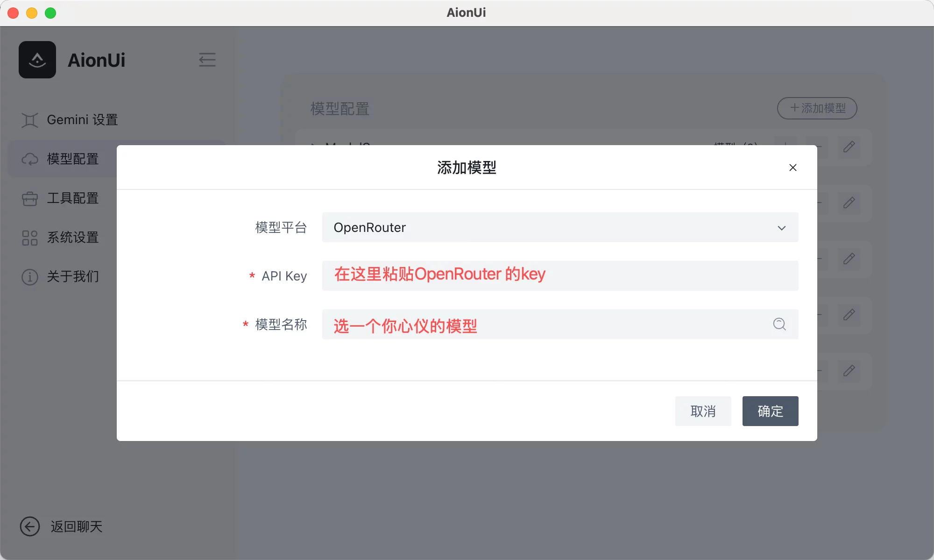The image size is (934, 560).
Task: Click the green macOS zoom window button
Action: (x=50, y=13)
